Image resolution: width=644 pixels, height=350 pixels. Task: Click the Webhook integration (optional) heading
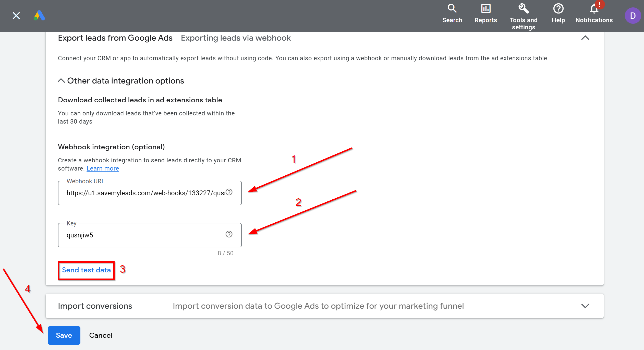click(x=111, y=147)
